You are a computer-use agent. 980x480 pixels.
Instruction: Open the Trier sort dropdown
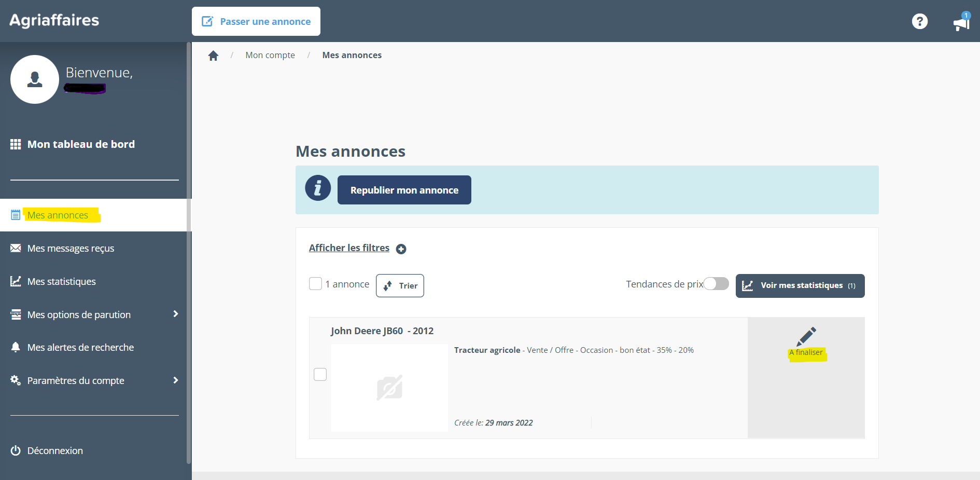400,285
